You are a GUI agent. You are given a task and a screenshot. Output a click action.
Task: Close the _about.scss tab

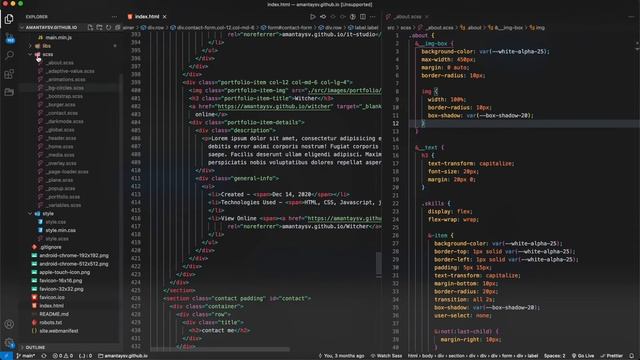pos(427,17)
